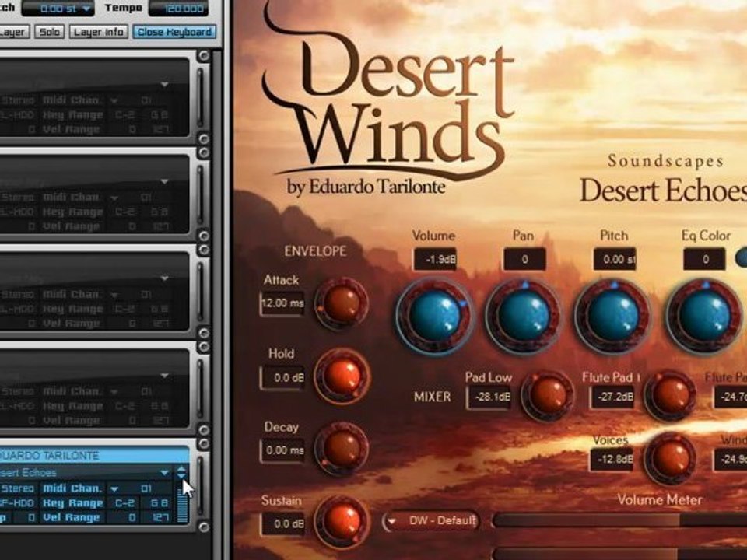Click the Pitch 0.00 st value field
This screenshot has width=747, height=560.
(614, 260)
